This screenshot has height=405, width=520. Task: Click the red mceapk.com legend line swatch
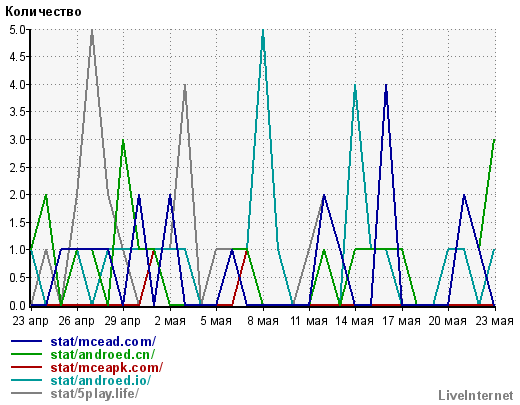pos(27,367)
